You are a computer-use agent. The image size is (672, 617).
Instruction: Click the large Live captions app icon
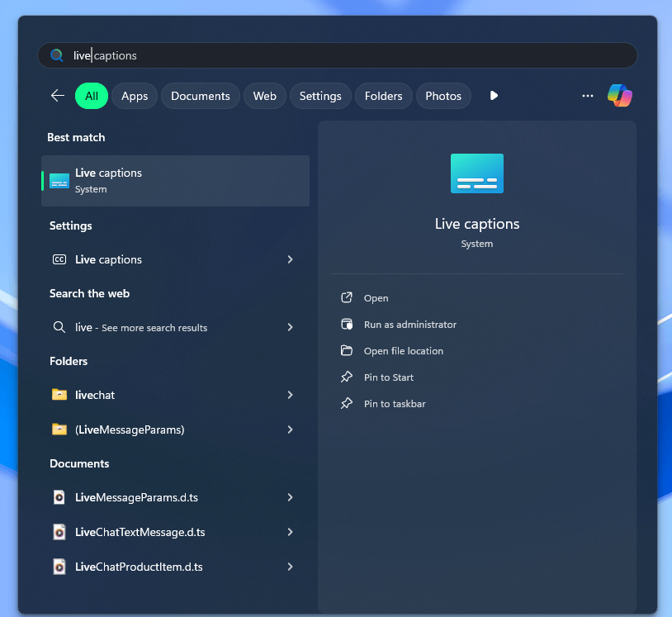coord(477,173)
